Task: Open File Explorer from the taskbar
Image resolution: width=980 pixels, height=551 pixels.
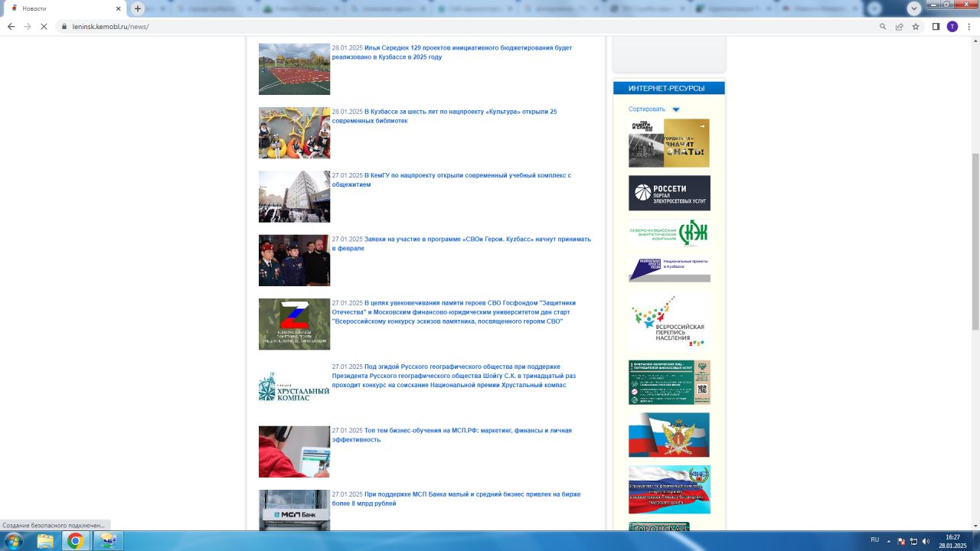Action: point(45,541)
